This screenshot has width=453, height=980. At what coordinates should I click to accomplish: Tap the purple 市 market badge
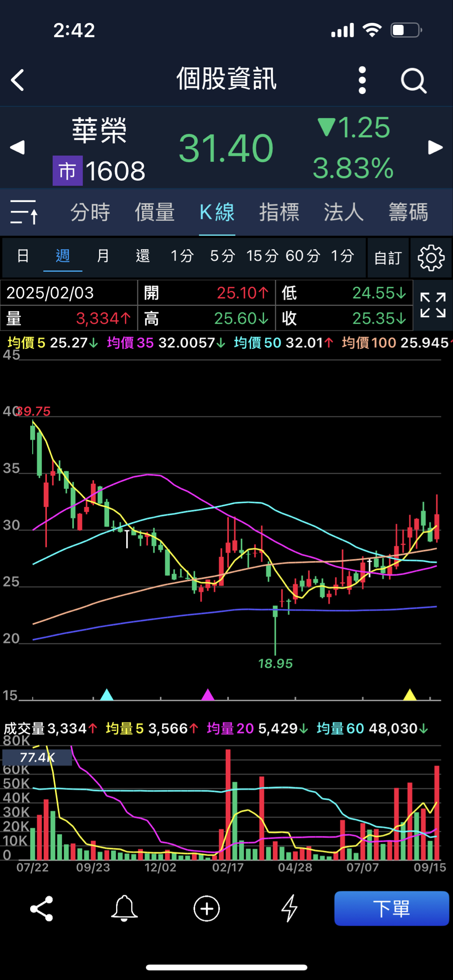tap(68, 171)
